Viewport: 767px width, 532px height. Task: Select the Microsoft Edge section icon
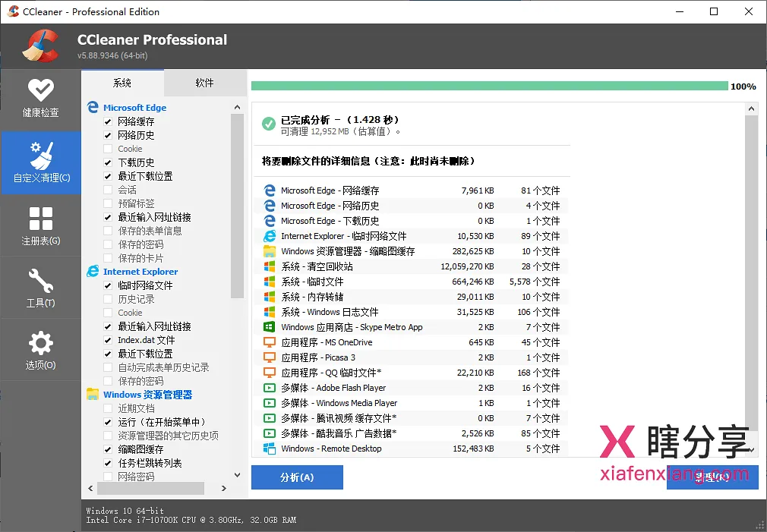(x=93, y=107)
